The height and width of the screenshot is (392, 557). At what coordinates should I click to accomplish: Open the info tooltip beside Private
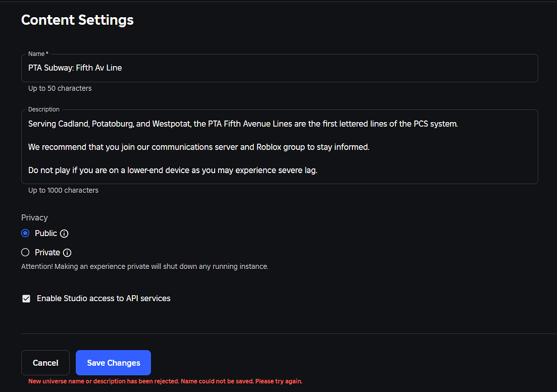pos(67,253)
